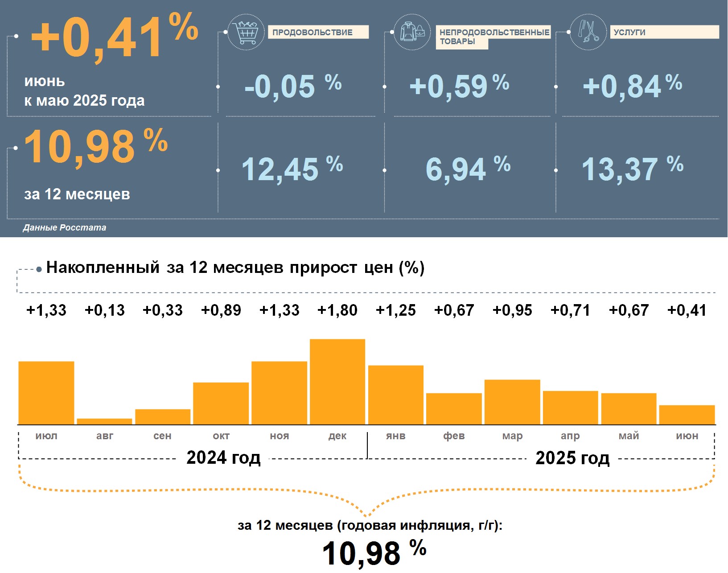
Task: Click the 2024 год timeline label
Action: pos(223,458)
